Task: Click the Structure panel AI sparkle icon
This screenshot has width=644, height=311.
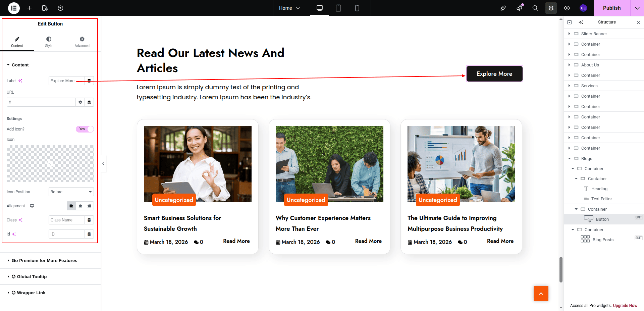Action: click(x=581, y=22)
